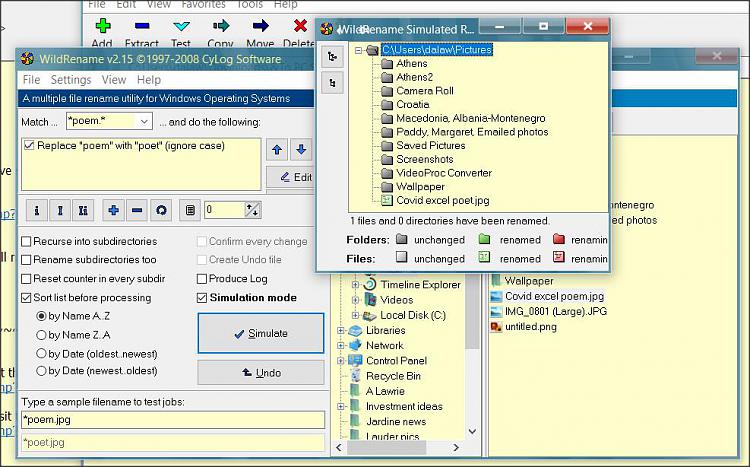Viewport: 750px width, 467px height.
Task: Select sort by Date (oldest..newest)
Action: pos(42,354)
